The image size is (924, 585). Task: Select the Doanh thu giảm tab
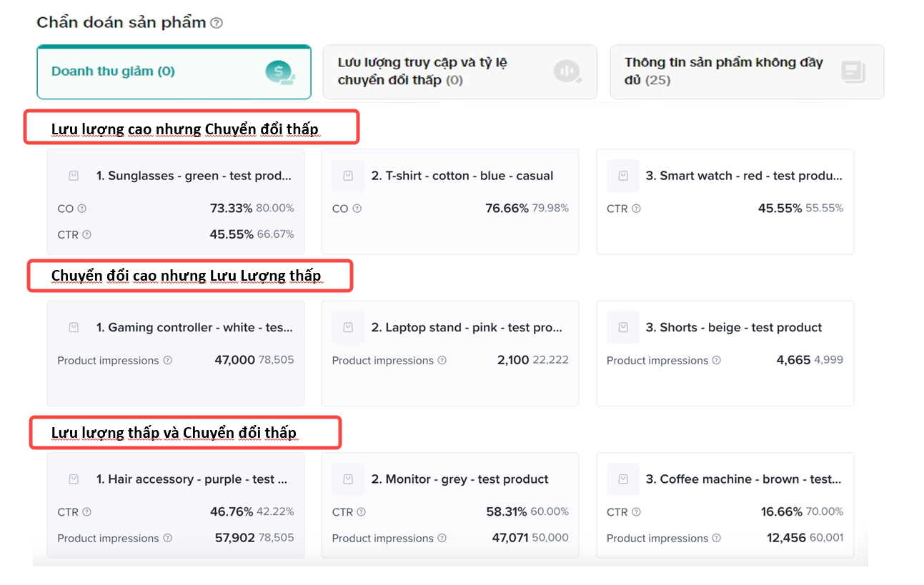174,71
